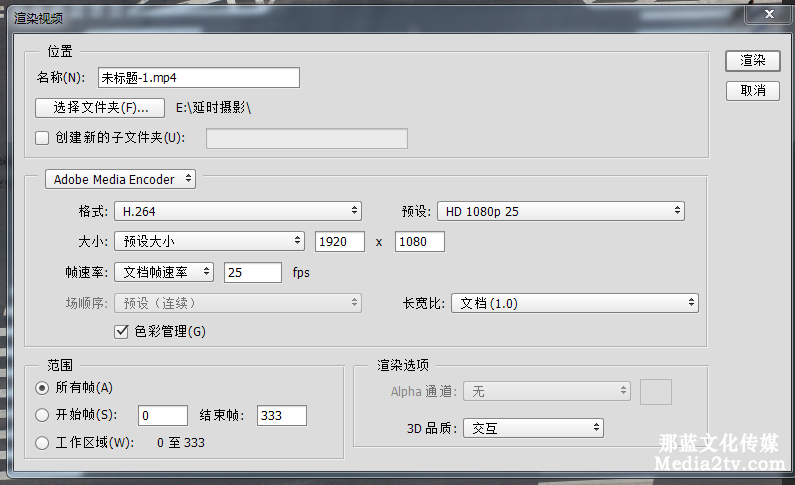The image size is (795, 485).
Task: Click Select Folder (选择文件夹) button
Action: click(x=100, y=108)
